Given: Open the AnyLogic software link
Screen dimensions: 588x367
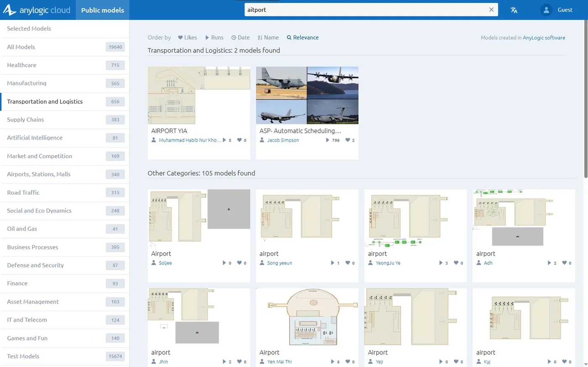Looking at the screenshot, I should pos(544,38).
